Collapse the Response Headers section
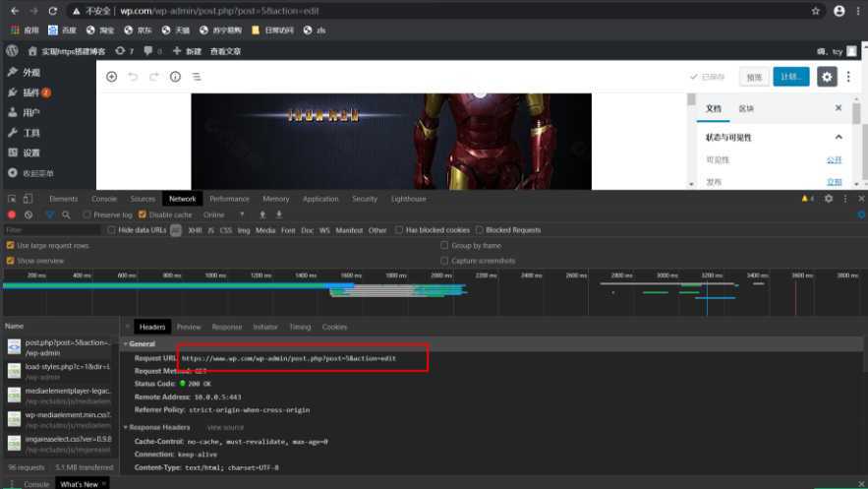 pyautogui.click(x=126, y=428)
